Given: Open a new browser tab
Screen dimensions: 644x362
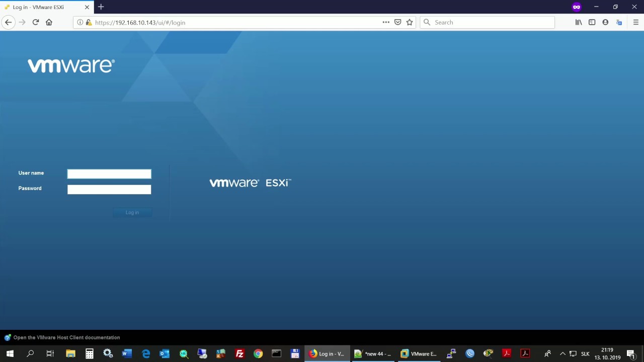Looking at the screenshot, I should 101,7.
